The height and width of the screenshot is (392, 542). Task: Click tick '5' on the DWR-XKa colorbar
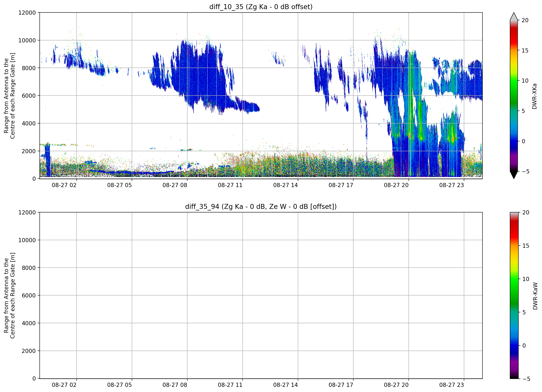pyautogui.click(x=523, y=111)
